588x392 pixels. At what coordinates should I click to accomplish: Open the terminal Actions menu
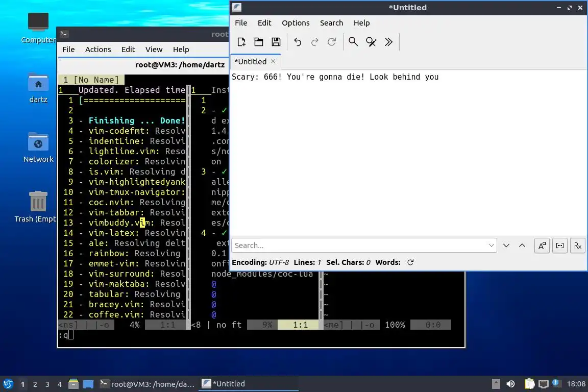pos(98,50)
